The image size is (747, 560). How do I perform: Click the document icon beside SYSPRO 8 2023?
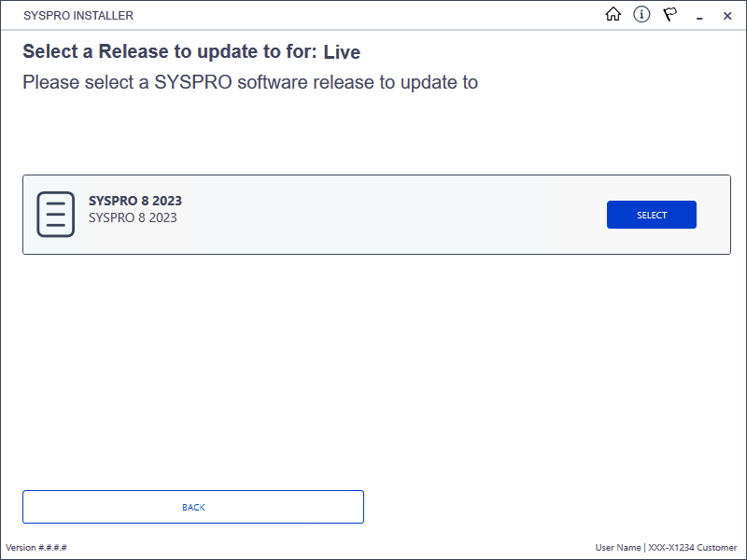[56, 215]
